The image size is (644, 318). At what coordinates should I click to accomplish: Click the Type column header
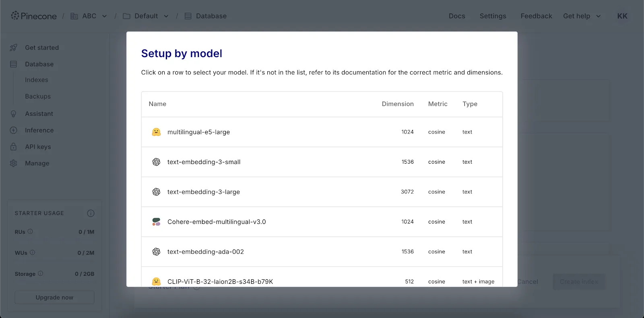point(470,104)
